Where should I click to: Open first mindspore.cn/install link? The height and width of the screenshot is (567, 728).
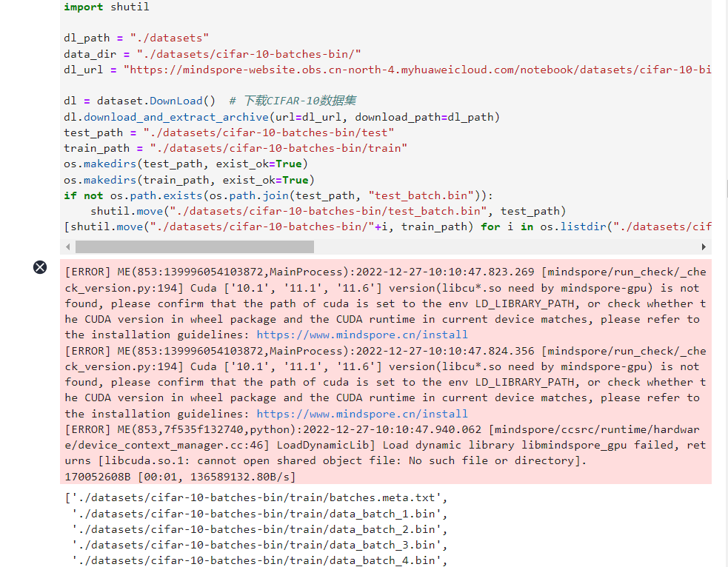tap(361, 335)
